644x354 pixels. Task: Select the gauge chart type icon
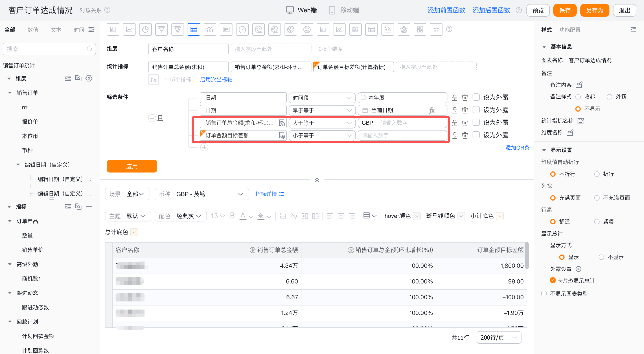[242, 29]
